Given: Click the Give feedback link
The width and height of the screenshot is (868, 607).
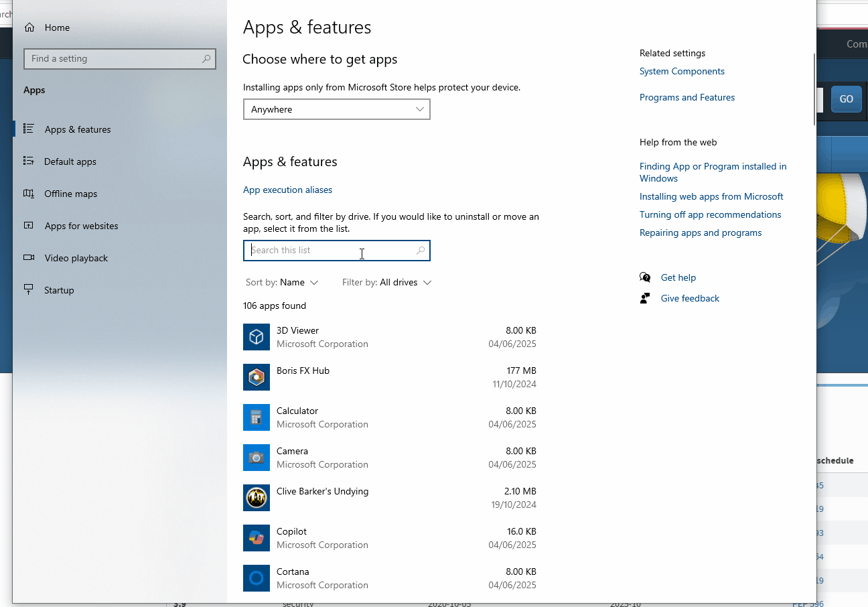Looking at the screenshot, I should (689, 298).
